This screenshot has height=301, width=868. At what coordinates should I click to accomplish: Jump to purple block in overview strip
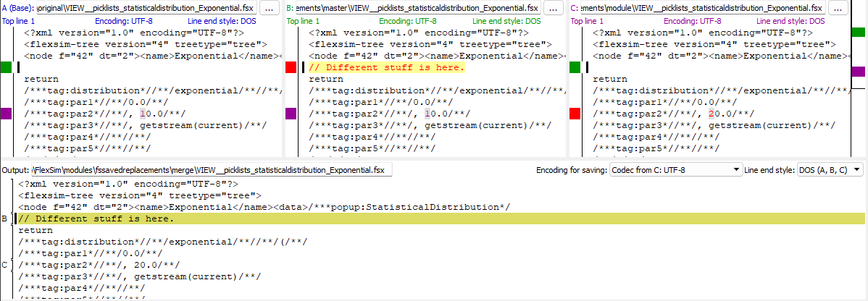[858, 72]
